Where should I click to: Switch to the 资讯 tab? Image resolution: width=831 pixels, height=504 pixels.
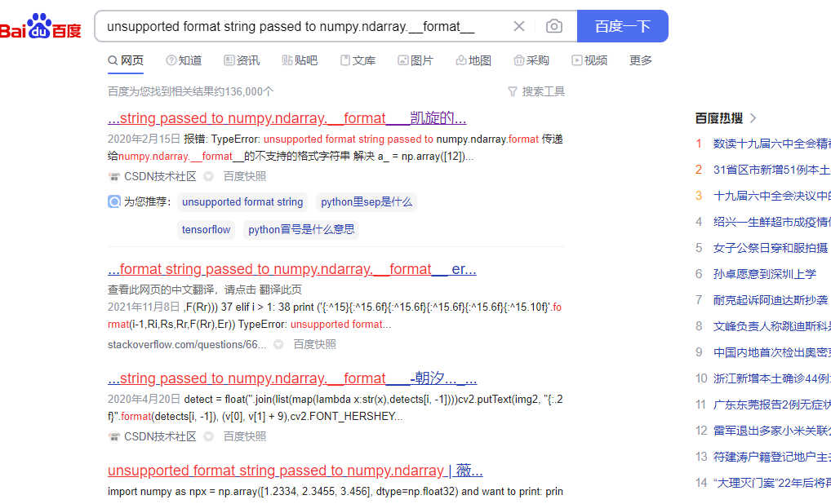tap(242, 60)
